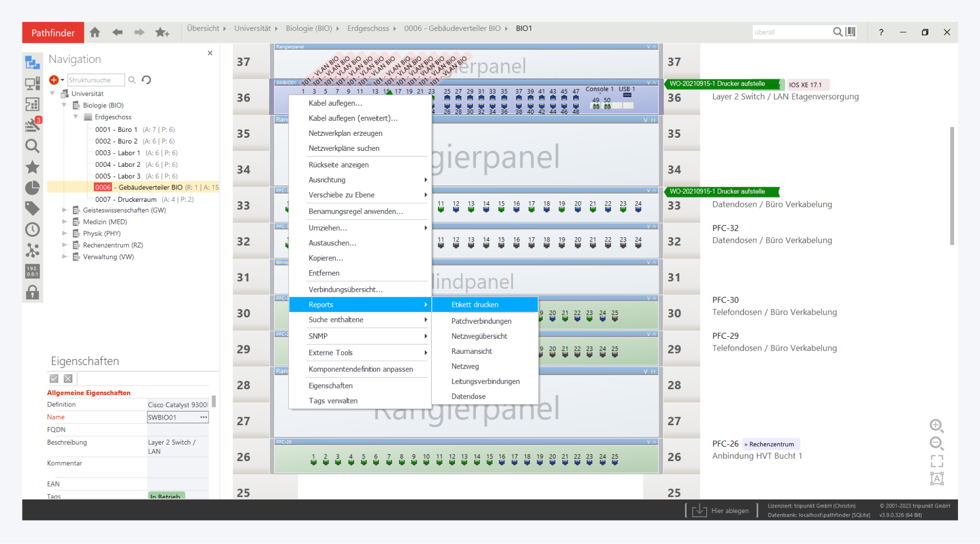Open the IP address management sidebar icon
Viewport: 980px width, 544px height.
(x=32, y=271)
